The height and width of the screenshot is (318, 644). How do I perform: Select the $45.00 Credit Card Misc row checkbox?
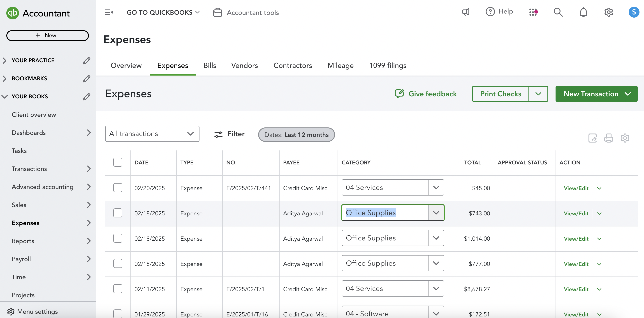[x=118, y=188]
